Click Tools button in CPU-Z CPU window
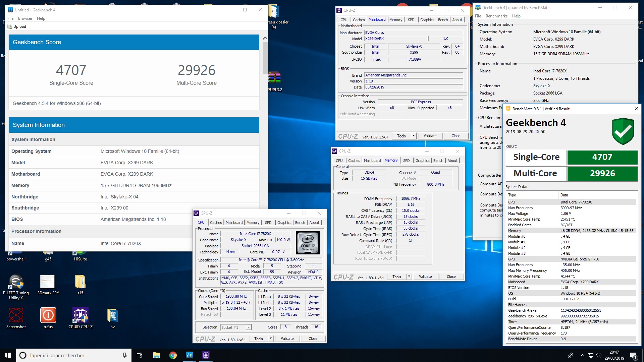 [258, 339]
